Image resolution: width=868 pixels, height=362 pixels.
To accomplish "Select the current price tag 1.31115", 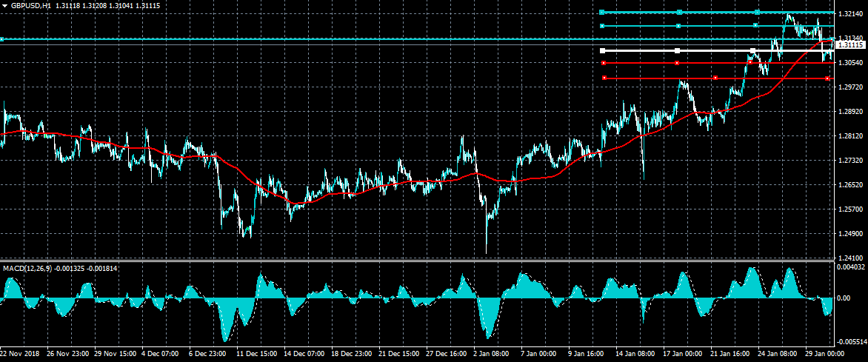I will (851, 45).
